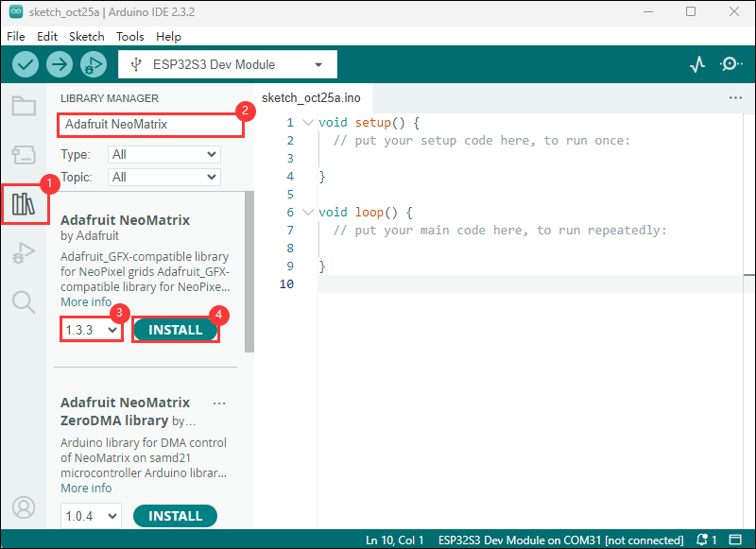Click the LIBRARY MANAGER heading

110,98
